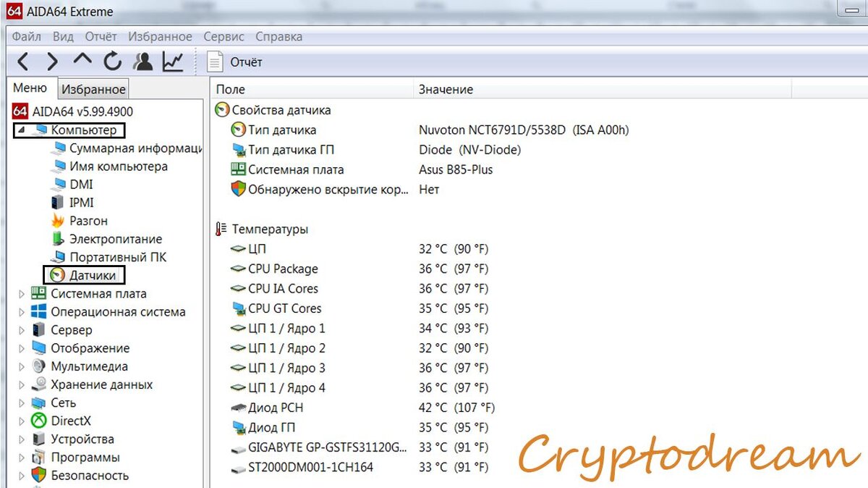This screenshot has height=488, width=868.
Task: Open the Отчёт menu in menu bar
Action: click(x=101, y=36)
